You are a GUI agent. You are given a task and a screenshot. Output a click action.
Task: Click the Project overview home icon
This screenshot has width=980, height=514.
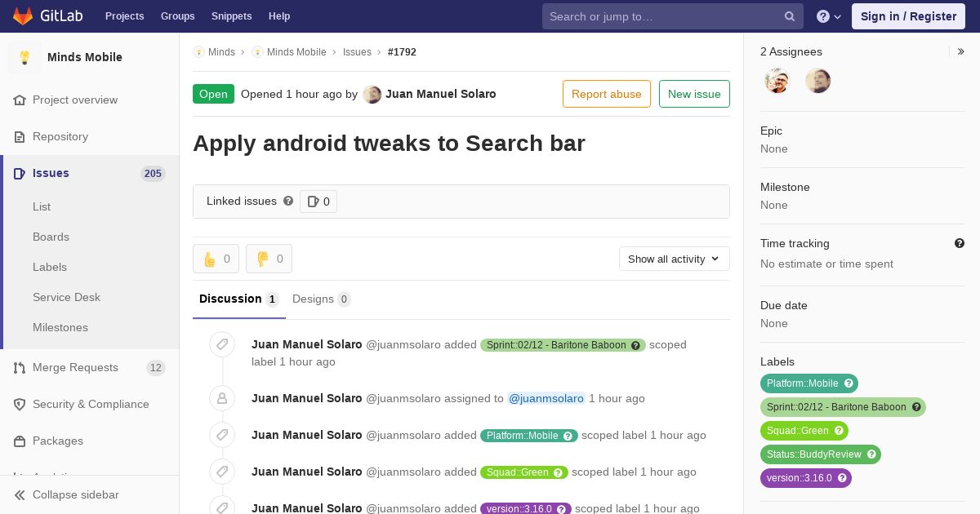[x=20, y=100]
